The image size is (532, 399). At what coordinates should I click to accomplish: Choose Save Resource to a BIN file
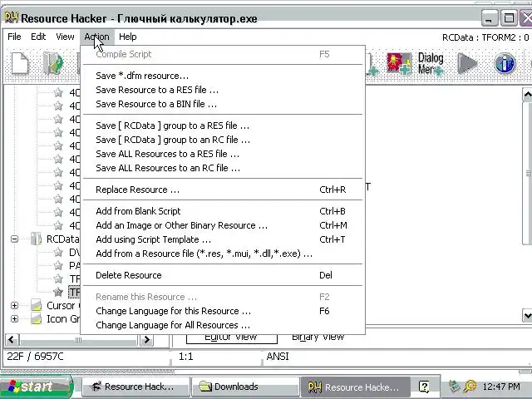coord(224,104)
